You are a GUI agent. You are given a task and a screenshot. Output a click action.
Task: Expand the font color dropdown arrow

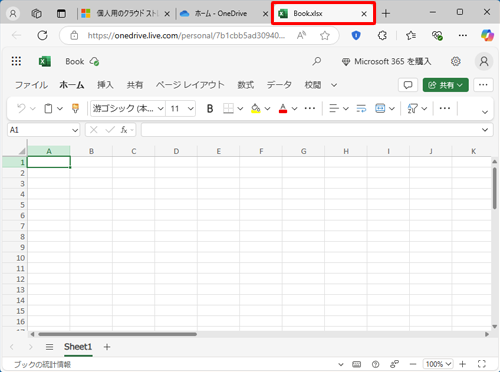pyautogui.click(x=294, y=109)
